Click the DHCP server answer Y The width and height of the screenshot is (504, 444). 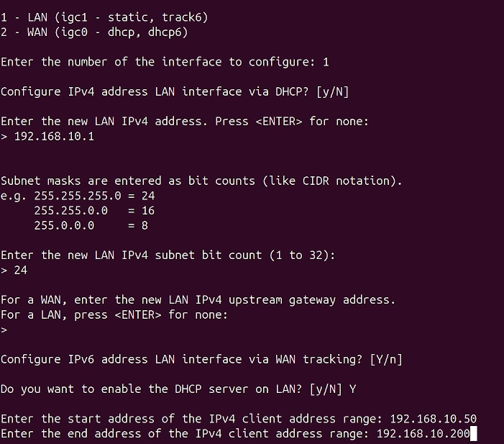point(352,389)
